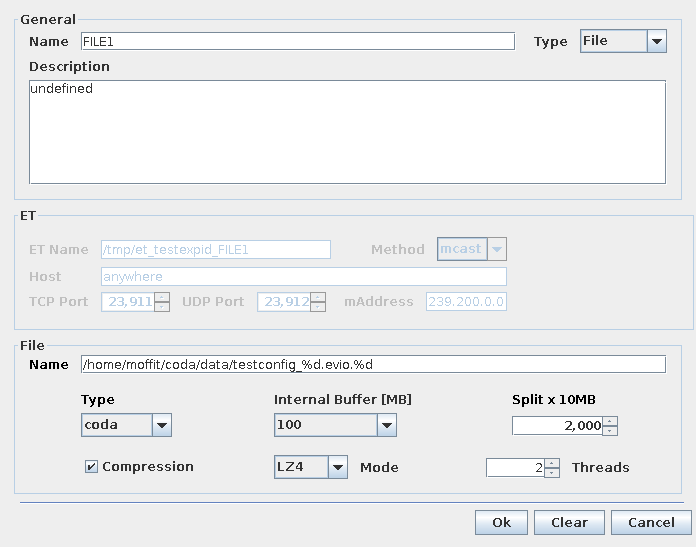Increase the TCP Port spinner

pos(162,297)
